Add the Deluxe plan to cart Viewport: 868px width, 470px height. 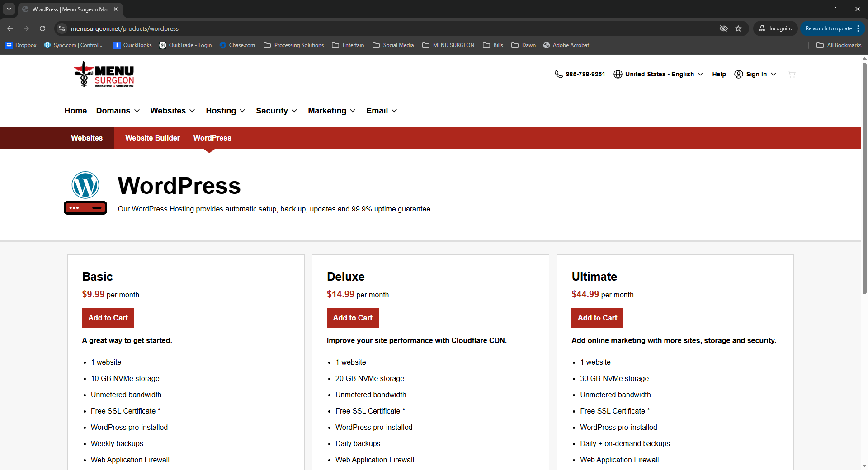tap(353, 318)
